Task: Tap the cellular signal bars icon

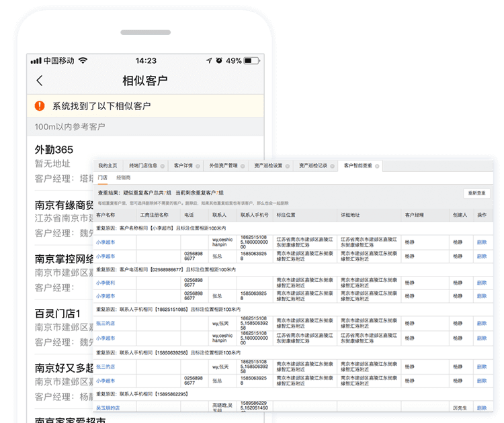Action: tap(36, 60)
